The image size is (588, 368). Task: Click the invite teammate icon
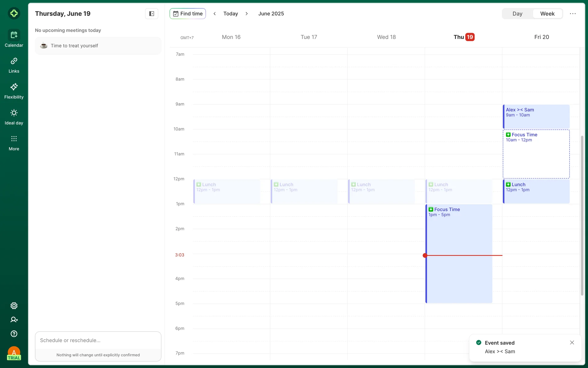tap(14, 320)
